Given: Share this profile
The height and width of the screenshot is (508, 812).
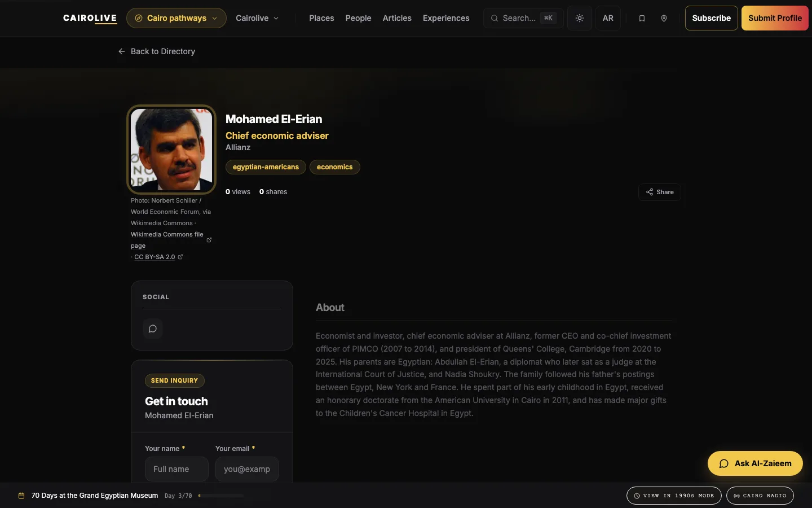Looking at the screenshot, I should 660,192.
